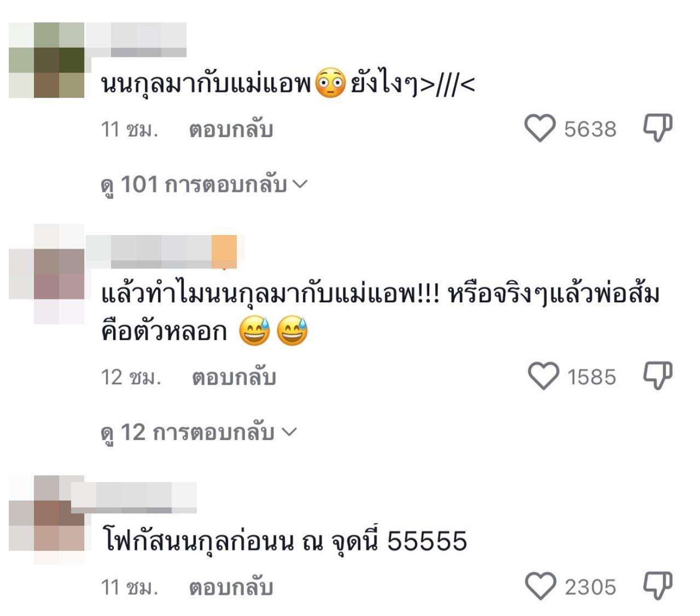
Task: Reply to the first comment via ตอบกลับ
Action: pyautogui.click(x=231, y=130)
